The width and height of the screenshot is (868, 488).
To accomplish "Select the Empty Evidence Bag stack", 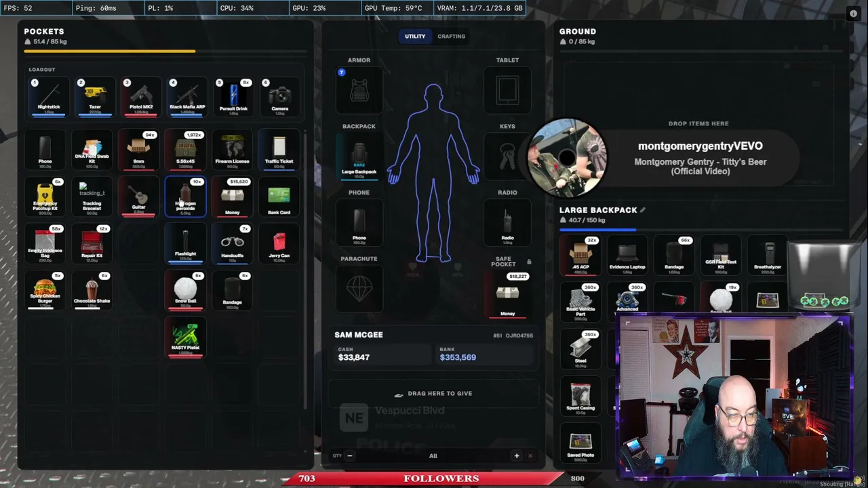I will [45, 244].
